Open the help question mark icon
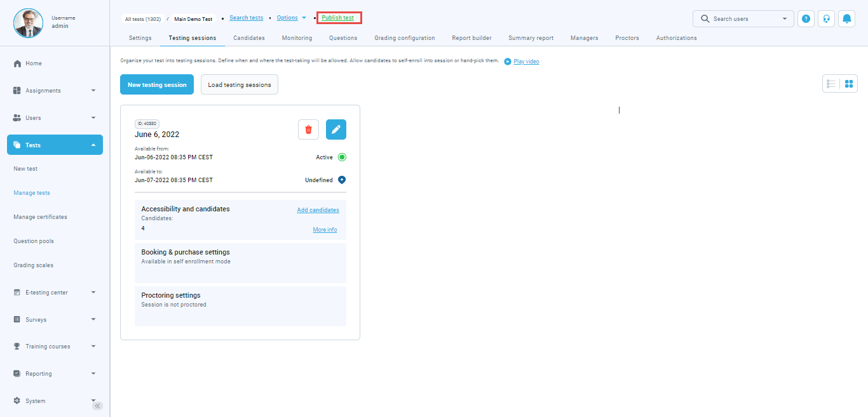The width and height of the screenshot is (868, 417). click(x=806, y=19)
